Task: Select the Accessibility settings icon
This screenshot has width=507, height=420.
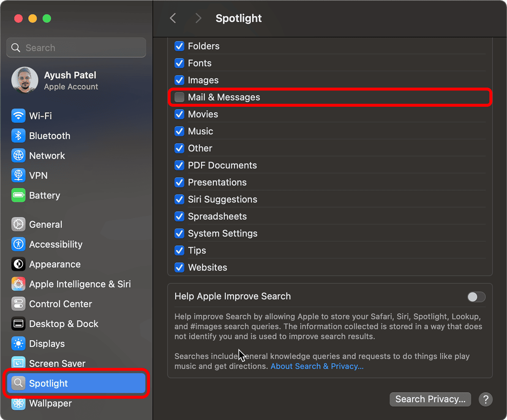Action: pos(19,244)
